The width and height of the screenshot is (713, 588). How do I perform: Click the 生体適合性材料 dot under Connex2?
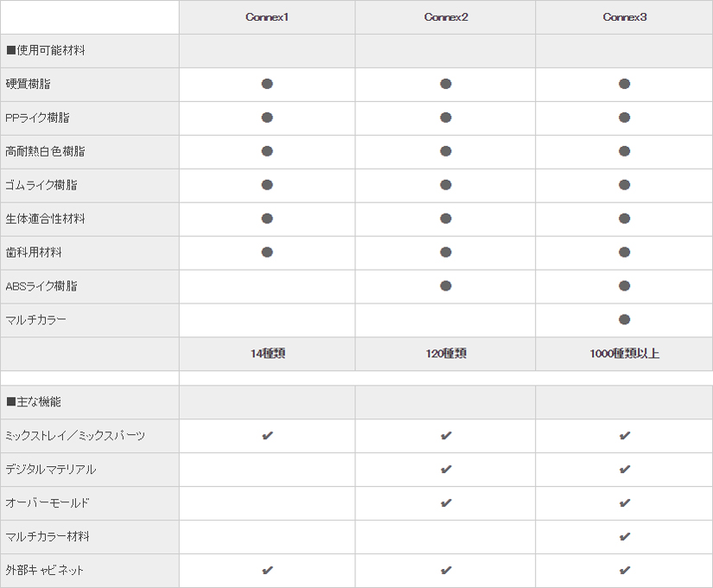[446, 219]
